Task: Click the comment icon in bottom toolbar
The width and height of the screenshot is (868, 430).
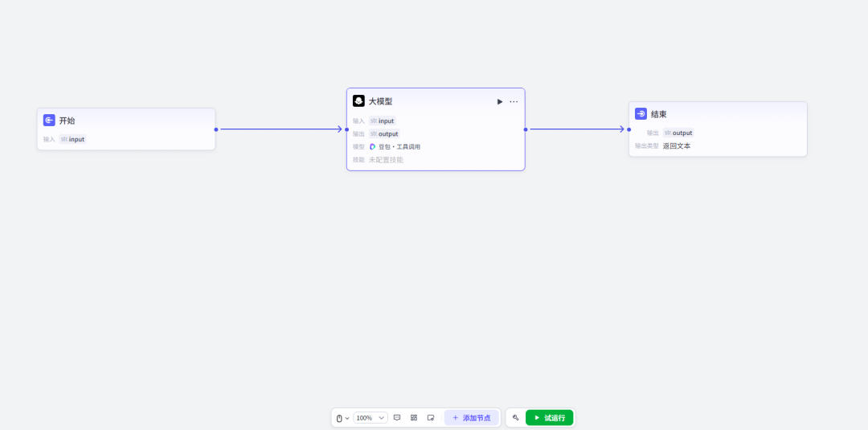Action: 397,418
